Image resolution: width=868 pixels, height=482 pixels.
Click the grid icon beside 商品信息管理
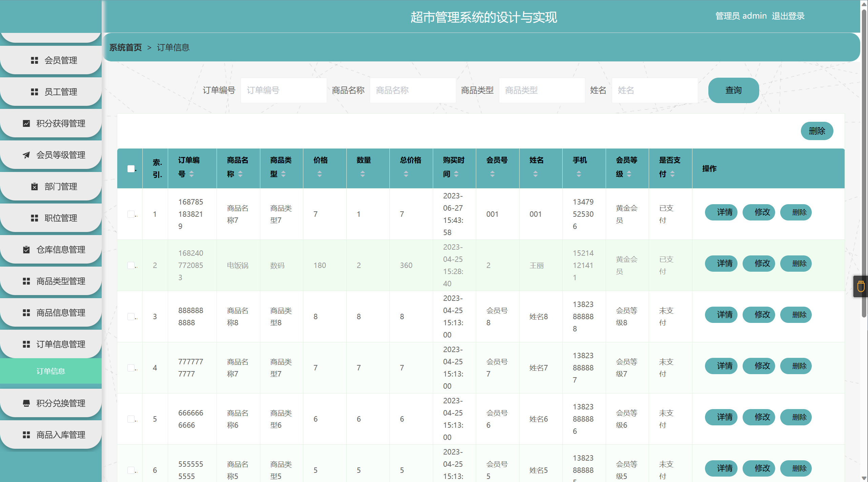26,313
